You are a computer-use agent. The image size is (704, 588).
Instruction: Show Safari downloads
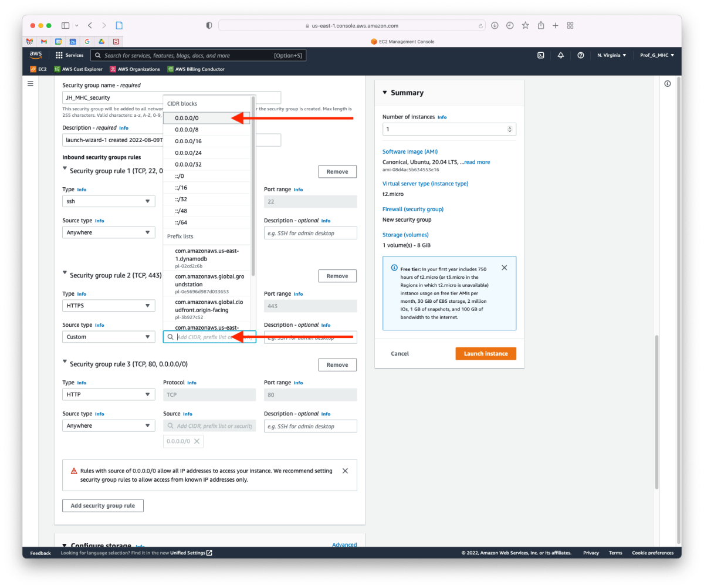click(x=495, y=26)
